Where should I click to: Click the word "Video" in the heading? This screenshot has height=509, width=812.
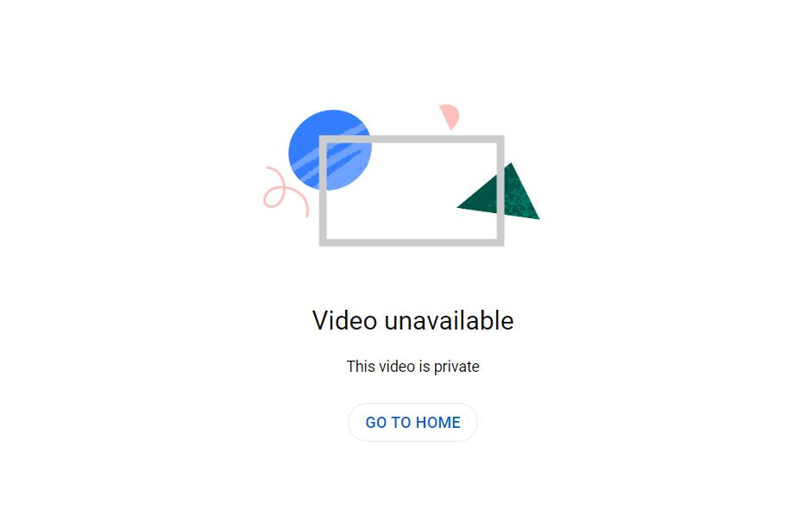pyautogui.click(x=345, y=321)
